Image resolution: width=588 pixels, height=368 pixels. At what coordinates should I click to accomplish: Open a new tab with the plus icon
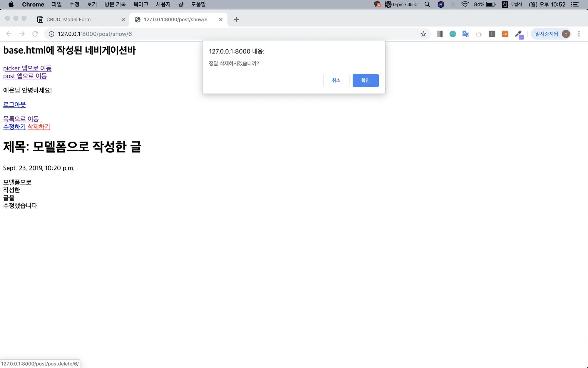pos(236,20)
